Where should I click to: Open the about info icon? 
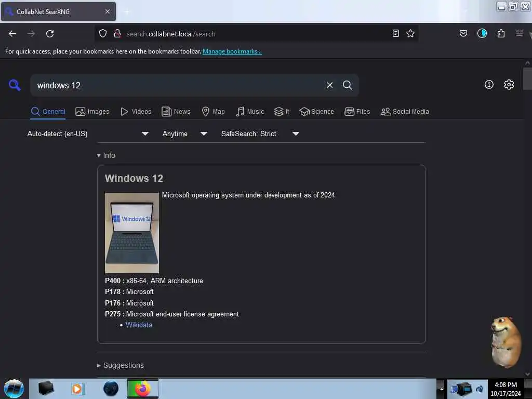489,85
